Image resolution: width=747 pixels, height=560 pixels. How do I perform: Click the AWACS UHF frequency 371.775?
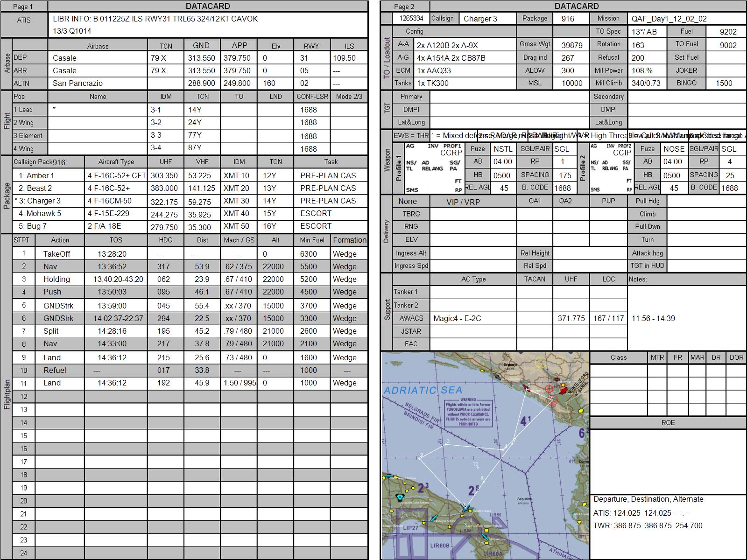coord(571,318)
